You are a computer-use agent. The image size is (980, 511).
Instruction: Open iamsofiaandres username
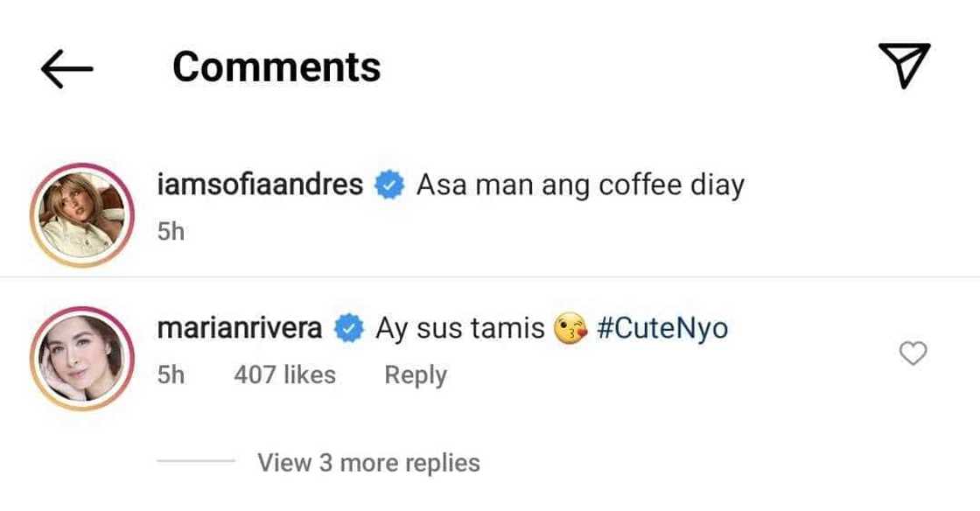[x=258, y=184]
